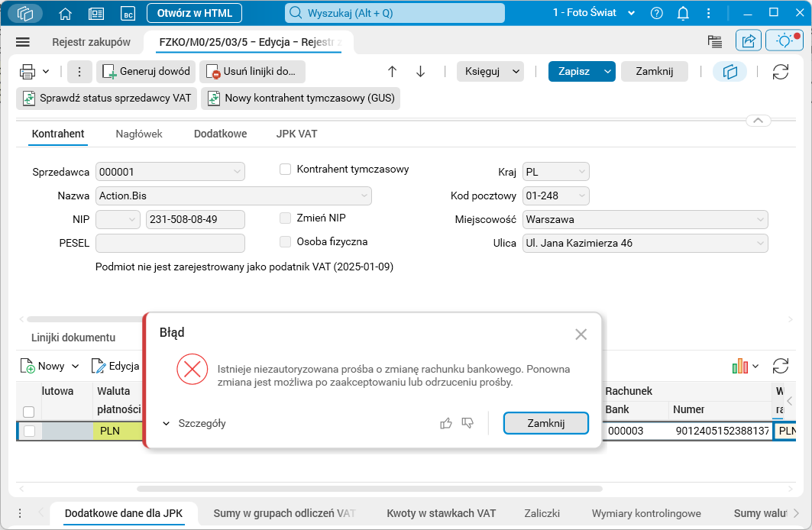Check the Osoba fizyczna checkbox
The width and height of the screenshot is (812, 530).
pos(286,242)
